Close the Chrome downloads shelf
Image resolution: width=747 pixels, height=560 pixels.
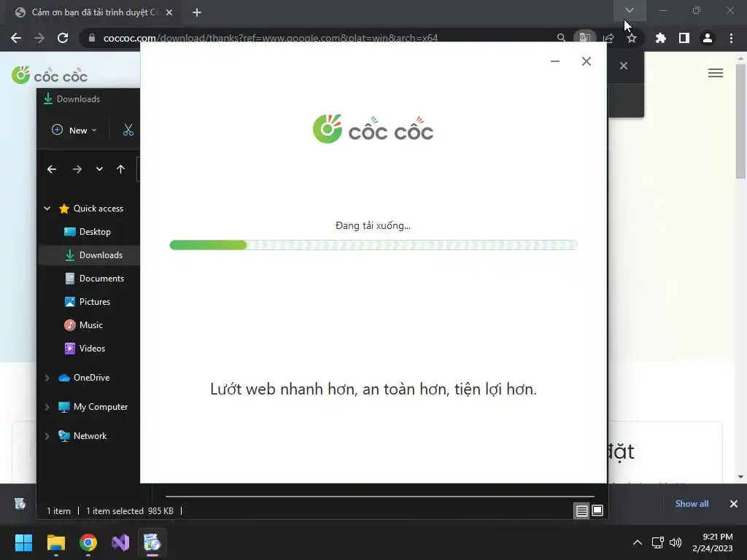point(734,503)
